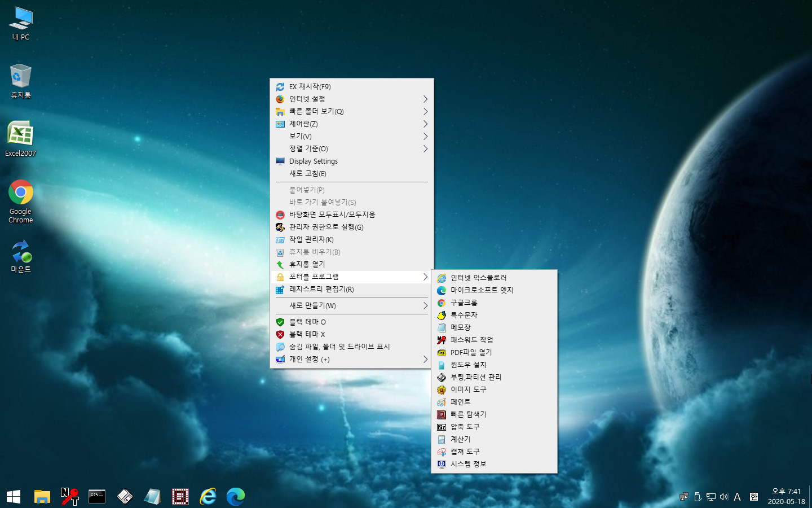Disable theme via 블랙 테마 X
The height and width of the screenshot is (508, 812).
pos(352,334)
